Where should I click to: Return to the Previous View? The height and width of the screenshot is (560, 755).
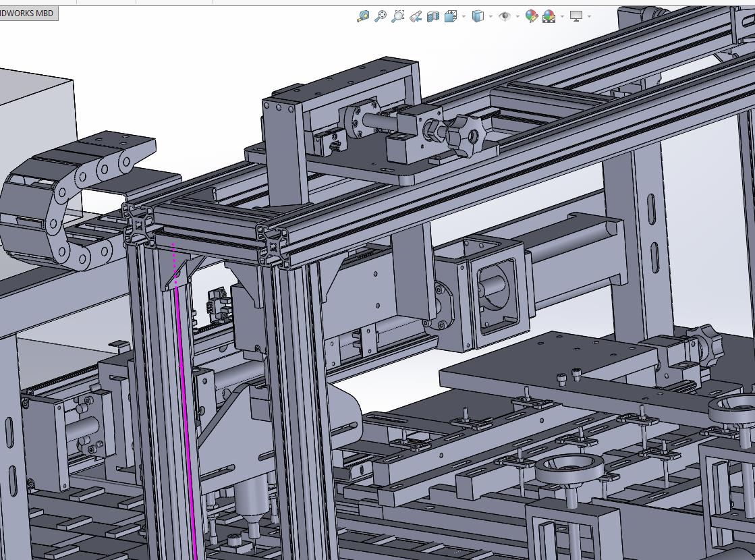pos(416,16)
